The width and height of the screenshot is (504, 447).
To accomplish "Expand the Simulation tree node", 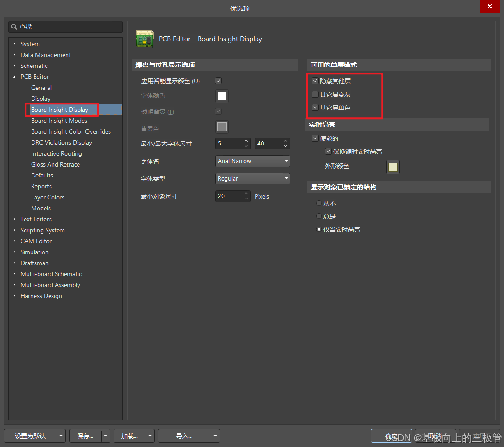I will click(14, 252).
